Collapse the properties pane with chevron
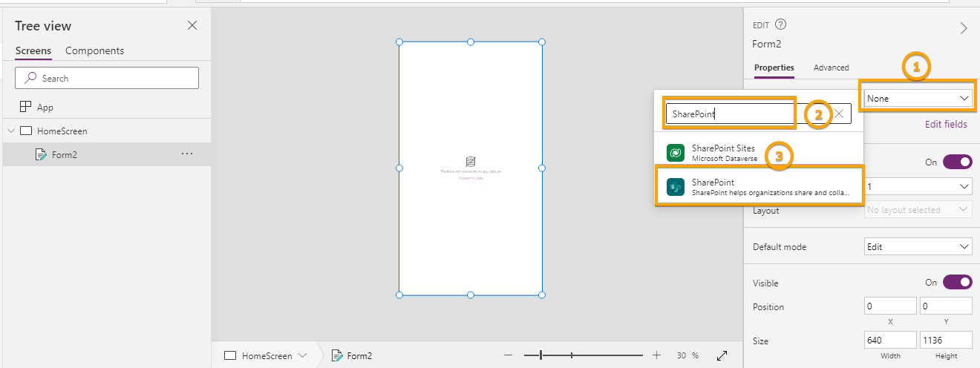Screen dimensions: 980x368 pos(964,28)
